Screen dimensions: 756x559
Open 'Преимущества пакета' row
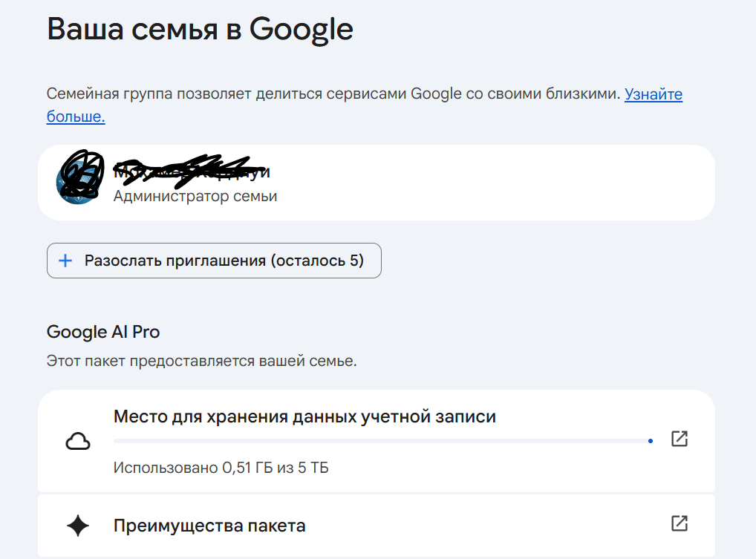click(376, 526)
